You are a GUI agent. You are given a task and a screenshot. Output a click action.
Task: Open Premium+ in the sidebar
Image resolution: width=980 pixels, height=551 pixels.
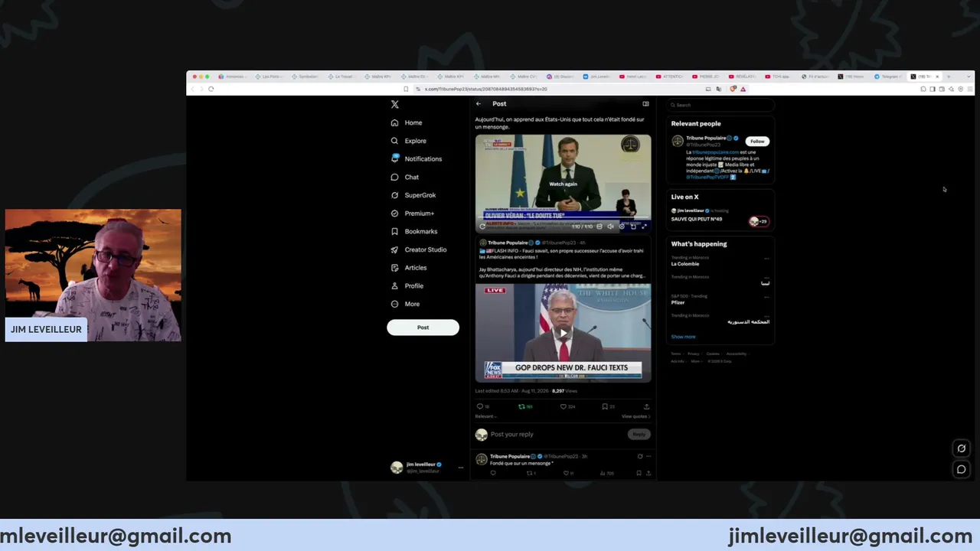coord(413,214)
